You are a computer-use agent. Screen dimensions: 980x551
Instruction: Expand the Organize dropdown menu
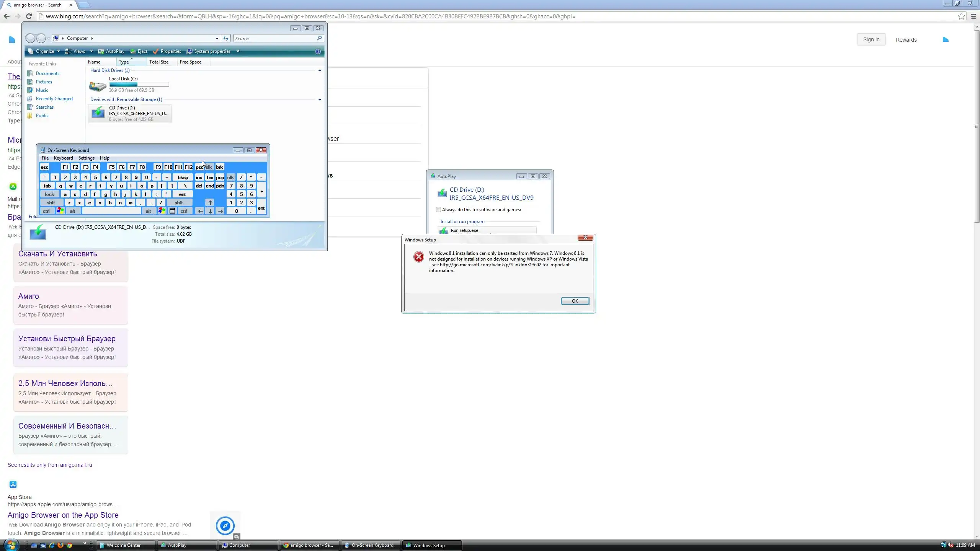(44, 51)
